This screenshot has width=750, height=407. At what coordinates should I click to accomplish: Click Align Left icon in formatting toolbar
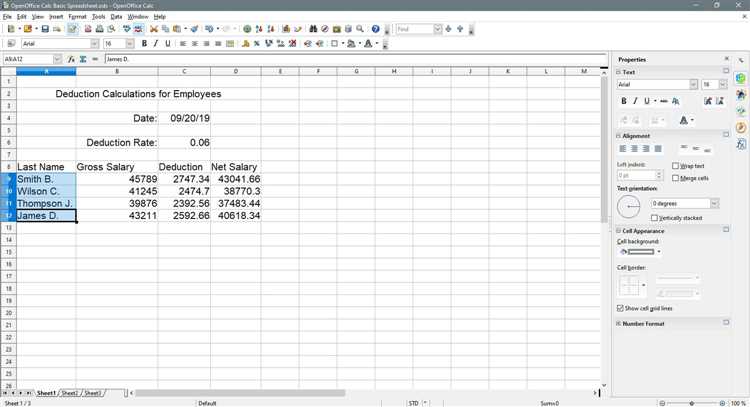[x=183, y=44]
